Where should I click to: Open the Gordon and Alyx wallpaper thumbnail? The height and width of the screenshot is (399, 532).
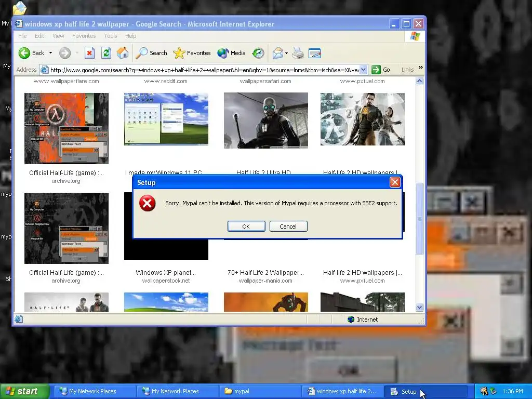(362, 119)
